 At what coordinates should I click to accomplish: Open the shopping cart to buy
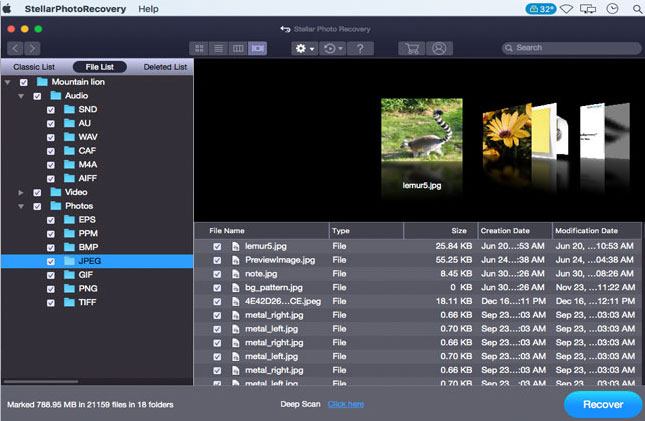pos(412,49)
